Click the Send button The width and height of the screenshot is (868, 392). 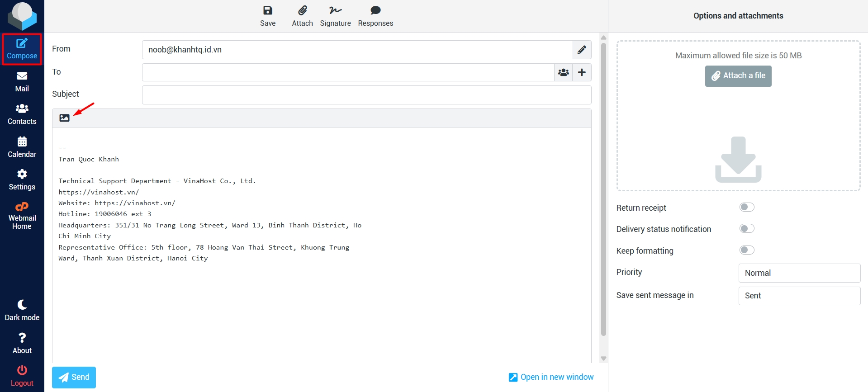(x=74, y=377)
